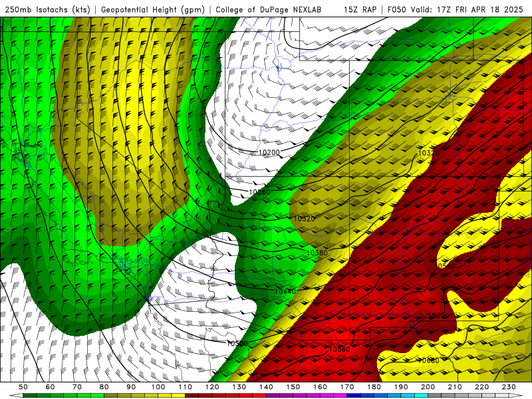The height and width of the screenshot is (399, 532).
Task: Click the 10500 height contour label
Action: point(237,344)
